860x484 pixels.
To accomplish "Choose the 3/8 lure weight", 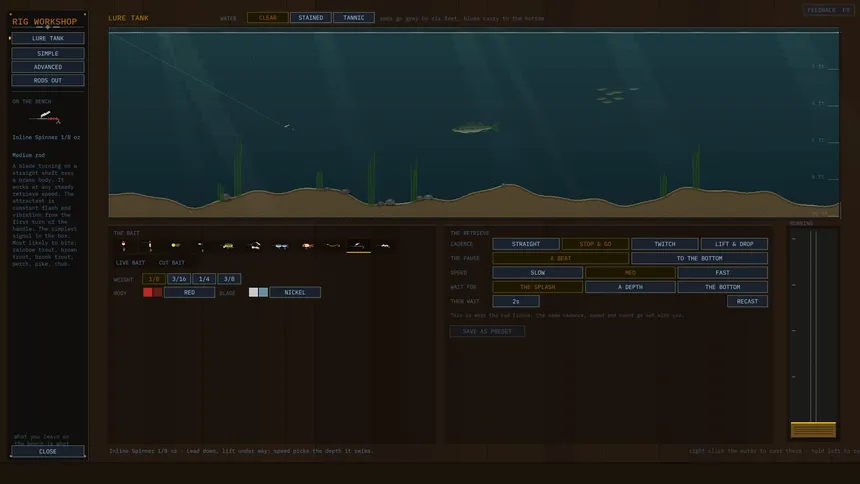I will point(229,279).
